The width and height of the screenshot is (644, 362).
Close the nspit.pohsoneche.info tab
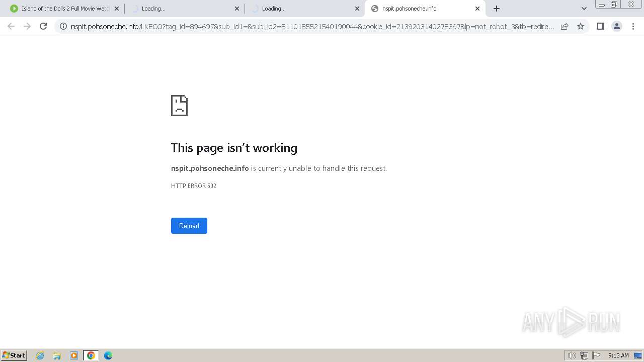click(x=477, y=9)
